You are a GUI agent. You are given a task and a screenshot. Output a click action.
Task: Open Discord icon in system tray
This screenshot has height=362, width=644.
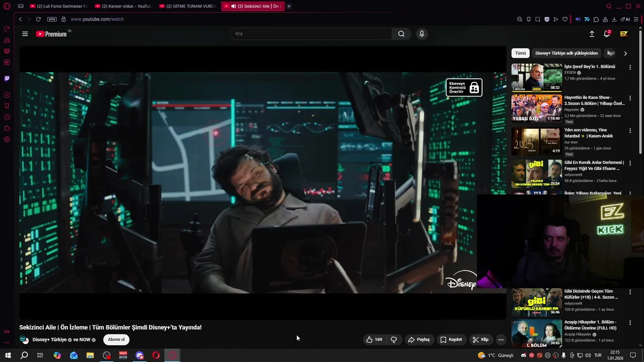[523, 355]
